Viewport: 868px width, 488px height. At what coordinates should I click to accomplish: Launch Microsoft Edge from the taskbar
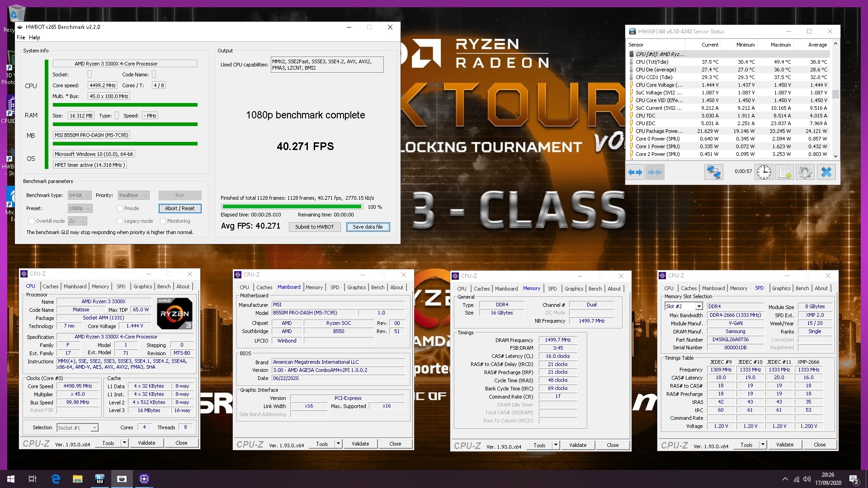[x=56, y=479]
